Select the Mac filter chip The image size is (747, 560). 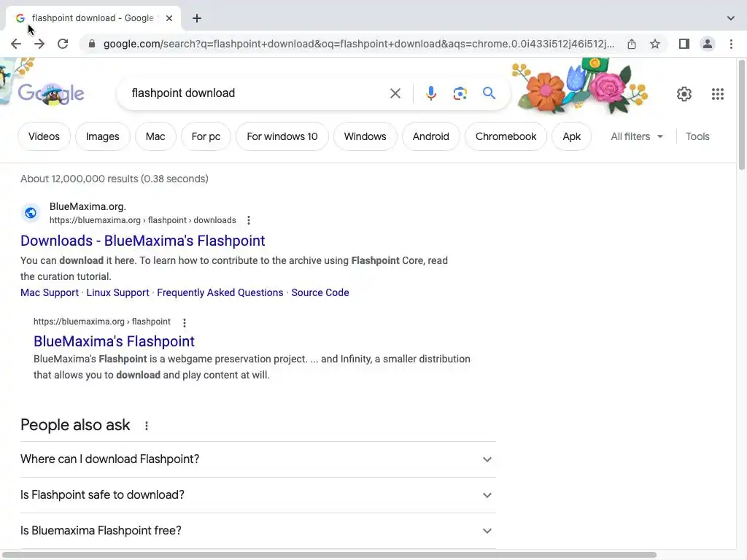click(x=155, y=136)
